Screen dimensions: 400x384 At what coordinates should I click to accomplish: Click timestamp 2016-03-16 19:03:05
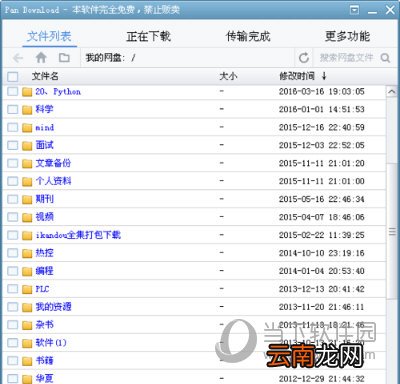(322, 91)
